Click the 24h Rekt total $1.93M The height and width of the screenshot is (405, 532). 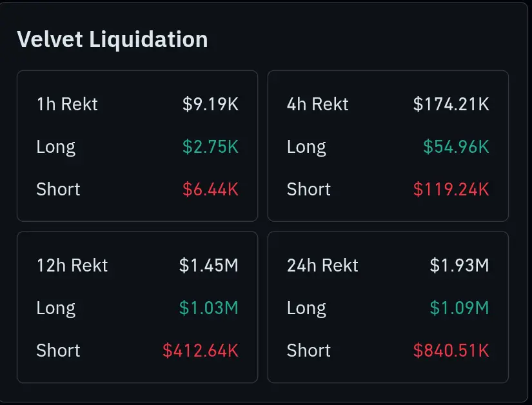pos(459,265)
